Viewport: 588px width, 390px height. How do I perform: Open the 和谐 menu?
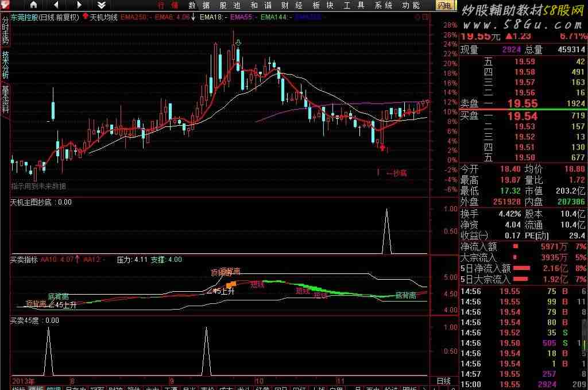[261, 5]
